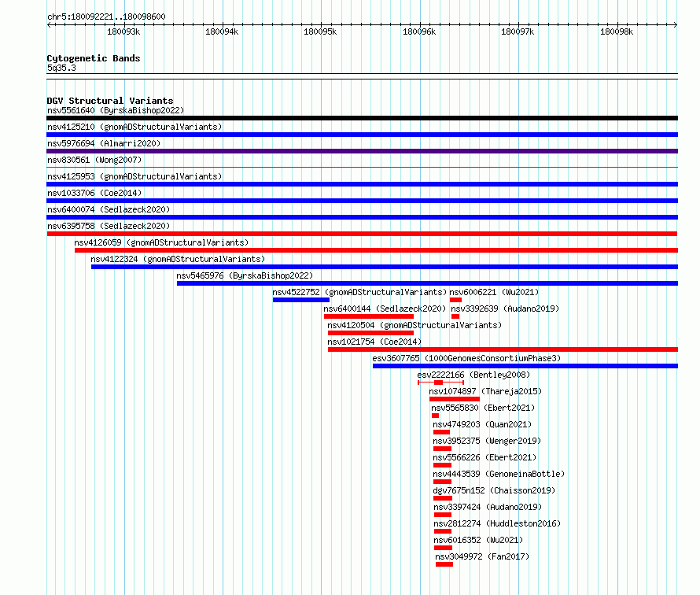Select the esv2222166 bracketed variant glyph
The width and height of the screenshot is (700, 595).
click(440, 382)
